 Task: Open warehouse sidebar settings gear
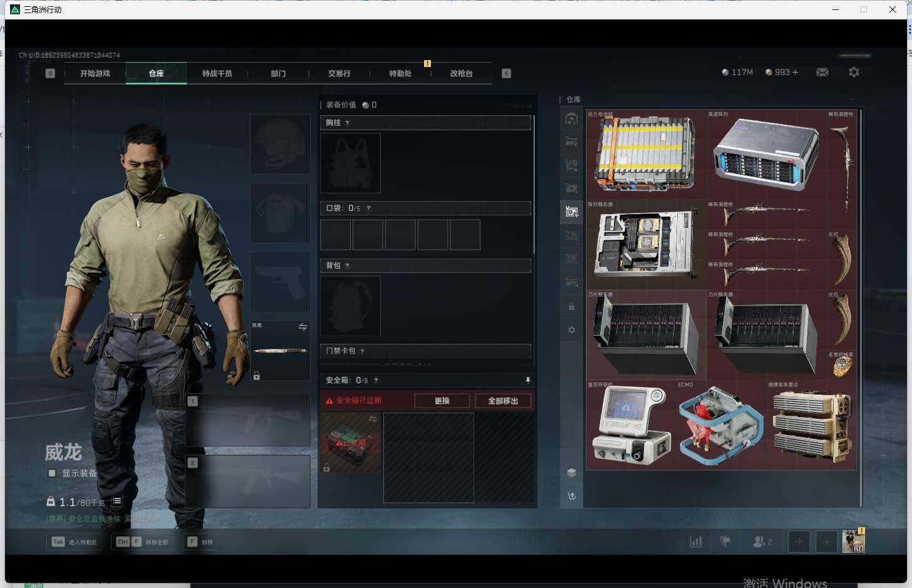[x=571, y=330]
